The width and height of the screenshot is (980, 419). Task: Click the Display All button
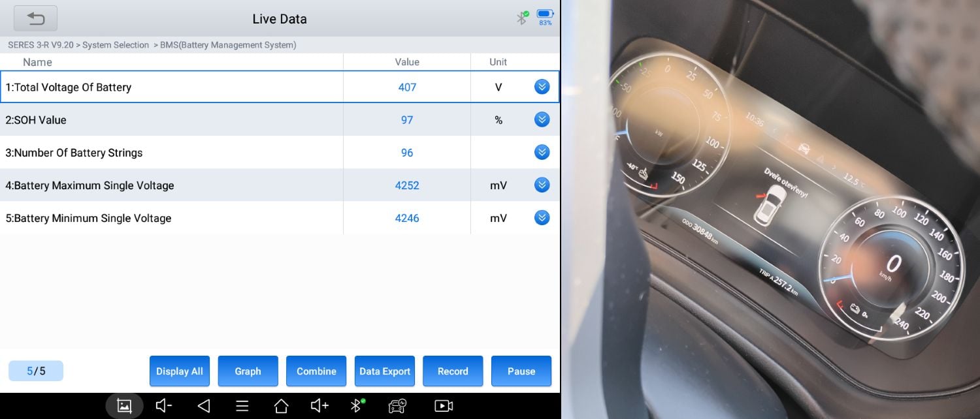(180, 371)
